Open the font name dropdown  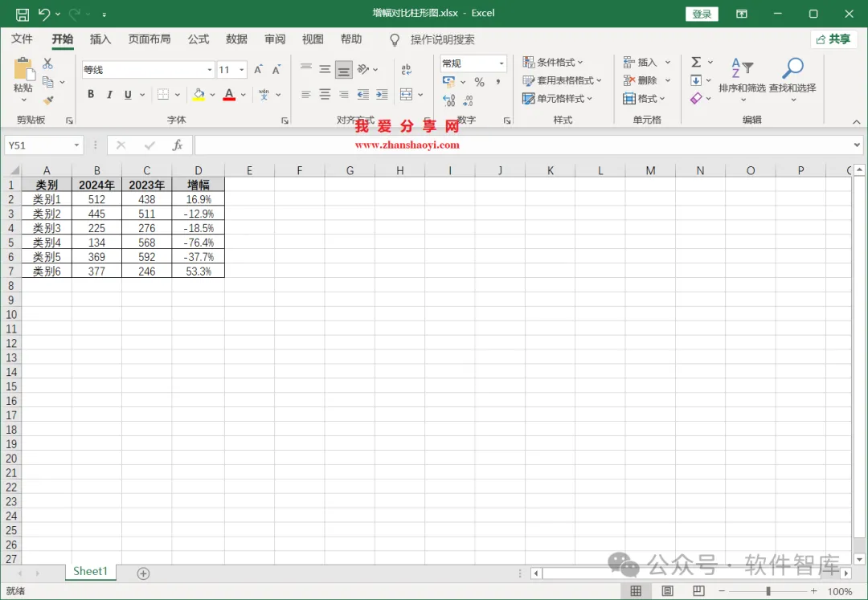tap(209, 70)
